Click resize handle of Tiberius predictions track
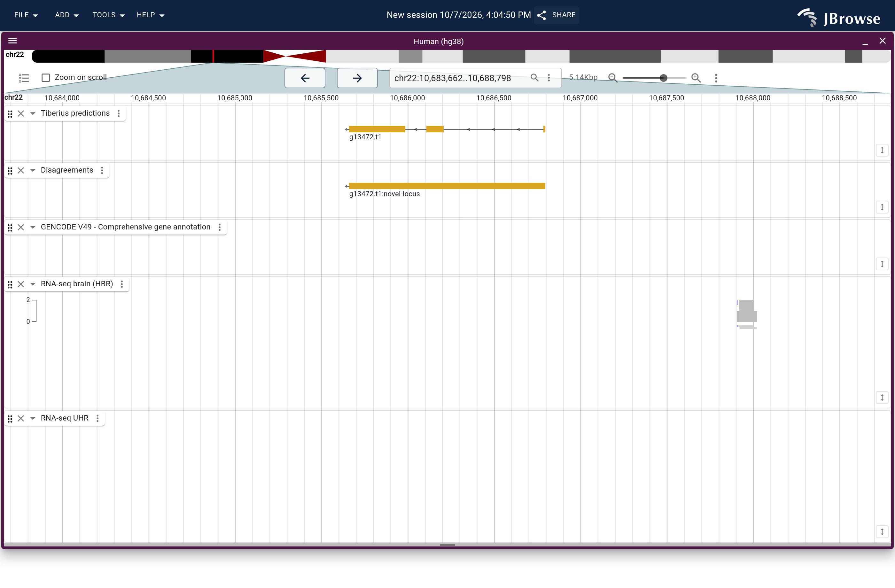This screenshot has height=588, width=895. click(x=882, y=151)
